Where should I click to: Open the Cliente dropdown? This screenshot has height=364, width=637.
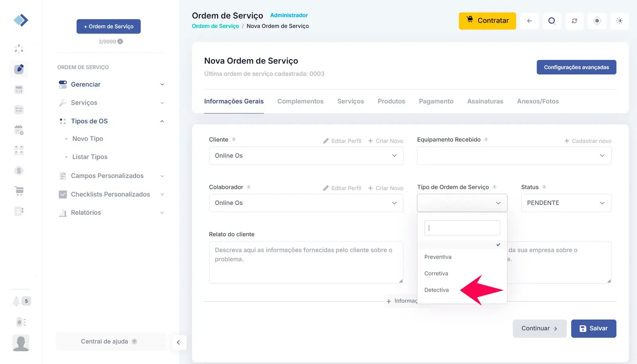(306, 156)
